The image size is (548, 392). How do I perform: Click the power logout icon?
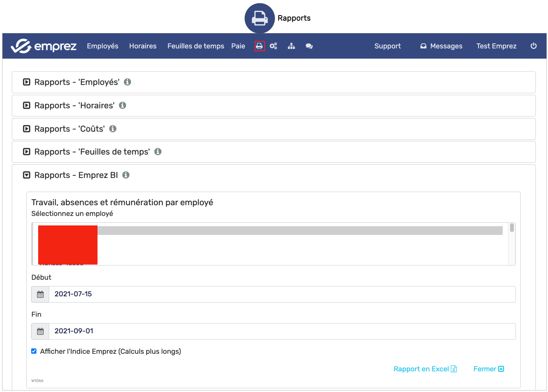coord(533,46)
